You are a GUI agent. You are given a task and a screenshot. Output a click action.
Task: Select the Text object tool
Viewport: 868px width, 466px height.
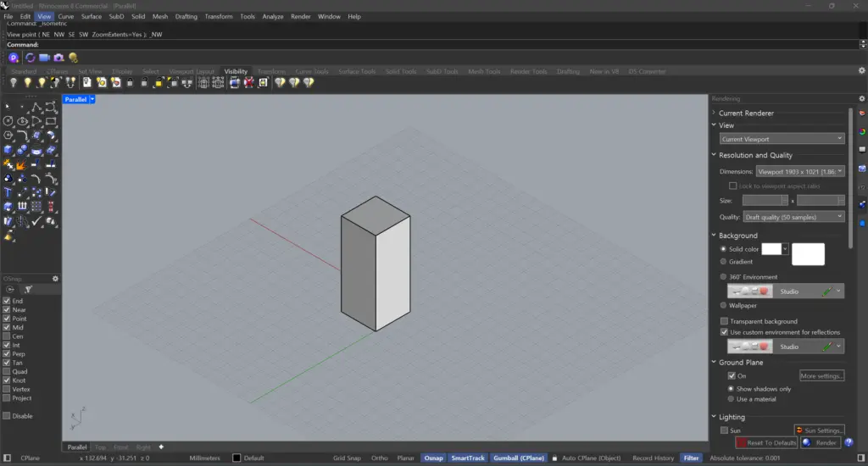pos(8,192)
